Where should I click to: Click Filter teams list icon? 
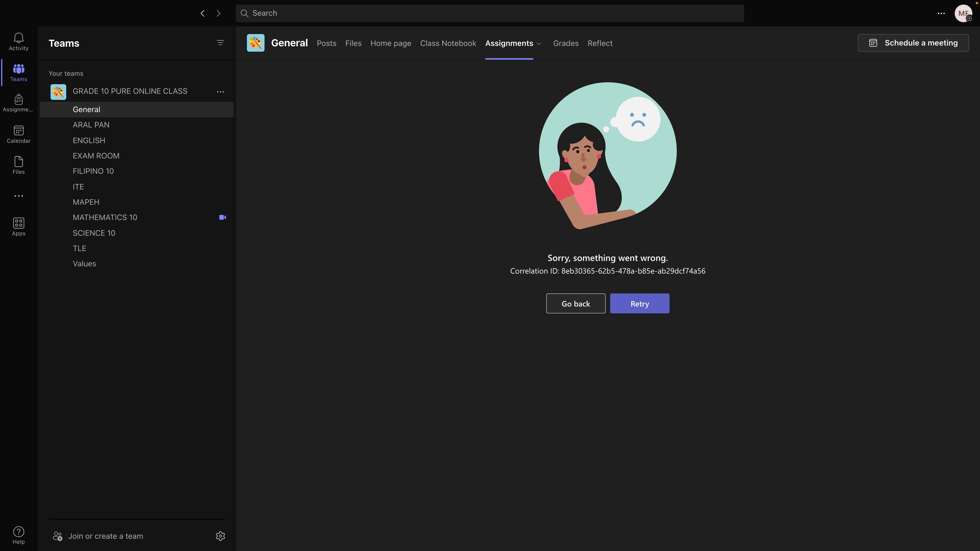[220, 42]
